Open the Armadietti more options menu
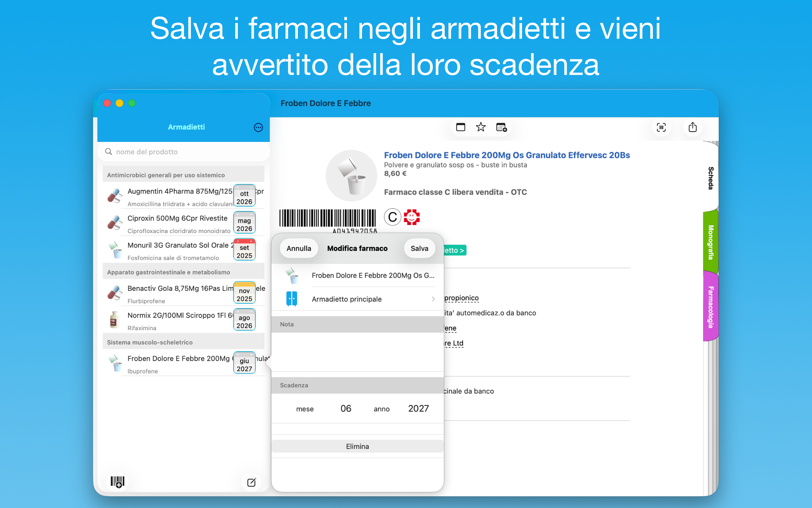812x508 pixels. coord(258,127)
